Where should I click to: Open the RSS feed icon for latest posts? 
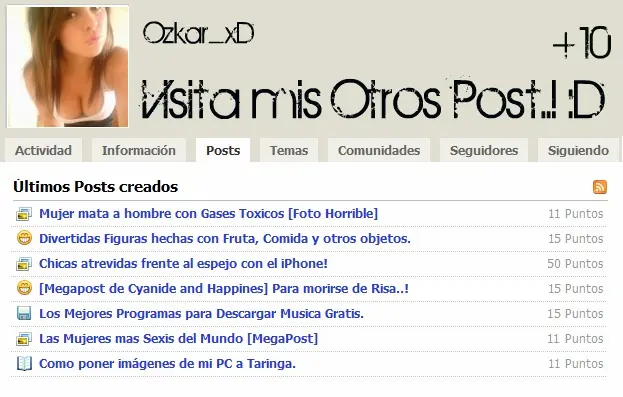pyautogui.click(x=600, y=187)
